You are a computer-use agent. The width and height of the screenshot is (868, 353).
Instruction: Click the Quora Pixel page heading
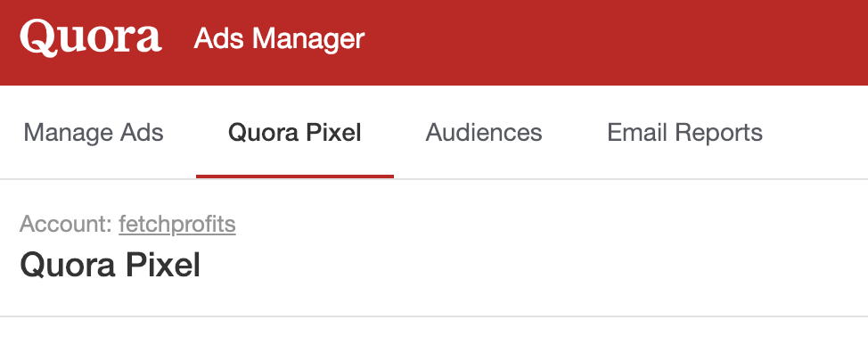coord(110,265)
